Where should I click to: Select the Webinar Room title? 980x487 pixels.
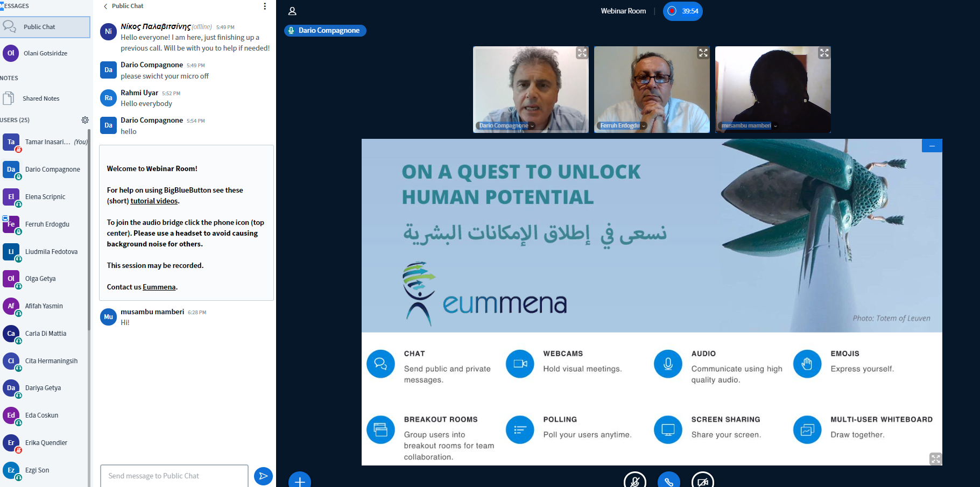tap(623, 11)
